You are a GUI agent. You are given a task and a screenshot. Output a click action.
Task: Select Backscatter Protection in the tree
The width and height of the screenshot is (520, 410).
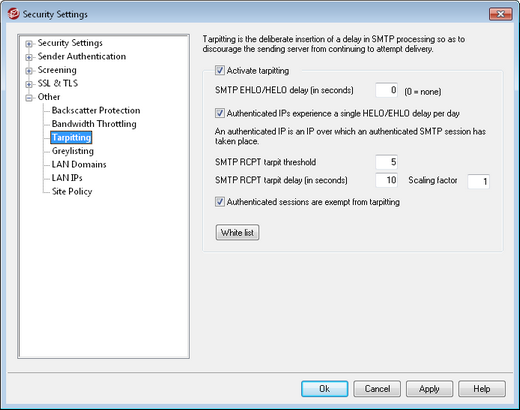click(x=96, y=110)
